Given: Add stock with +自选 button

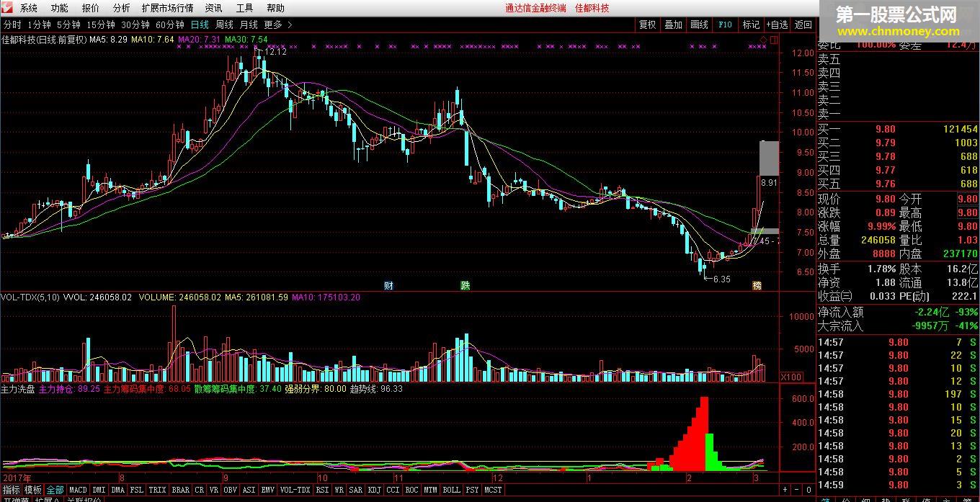Looking at the screenshot, I should 778,24.
